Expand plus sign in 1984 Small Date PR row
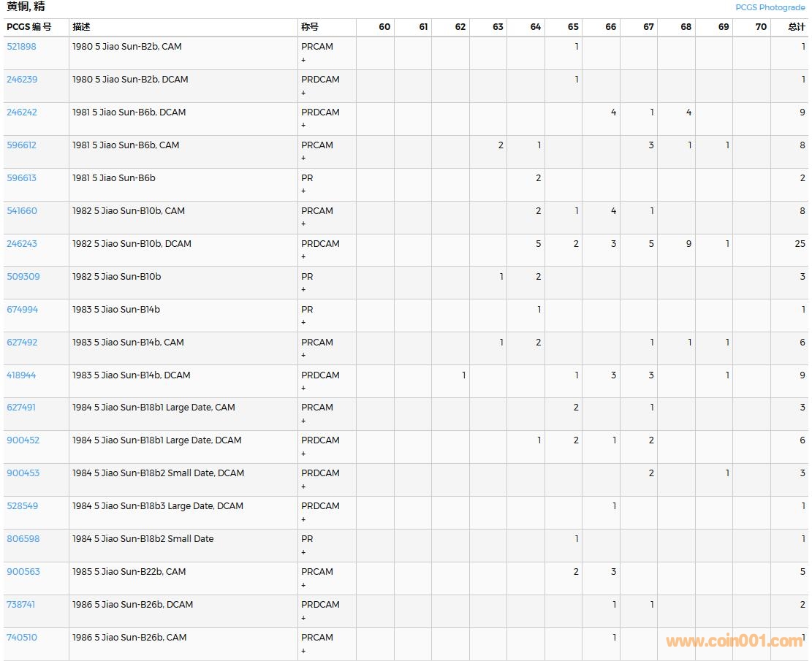The image size is (812, 661). (x=303, y=552)
